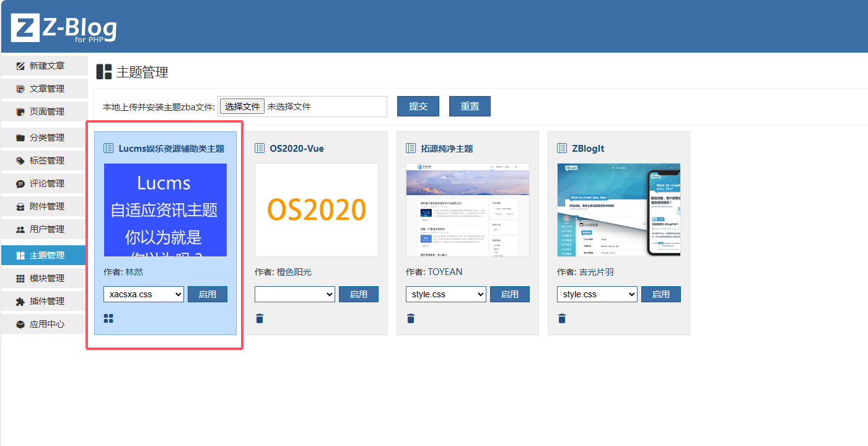Viewport: 868px width, 446px height.
Task: Delete the OS2020-Vue theme via trash icon
Action: point(260,318)
